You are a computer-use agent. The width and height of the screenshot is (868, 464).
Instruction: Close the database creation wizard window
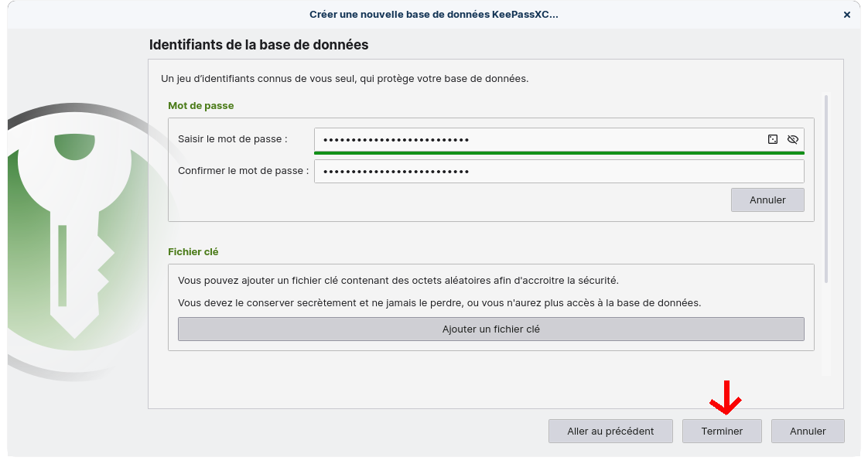point(847,15)
